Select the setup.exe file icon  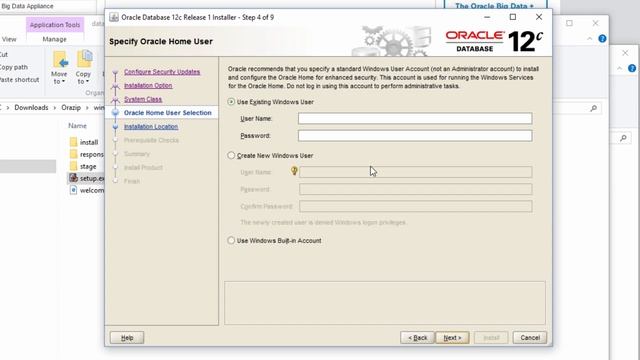(x=73, y=178)
